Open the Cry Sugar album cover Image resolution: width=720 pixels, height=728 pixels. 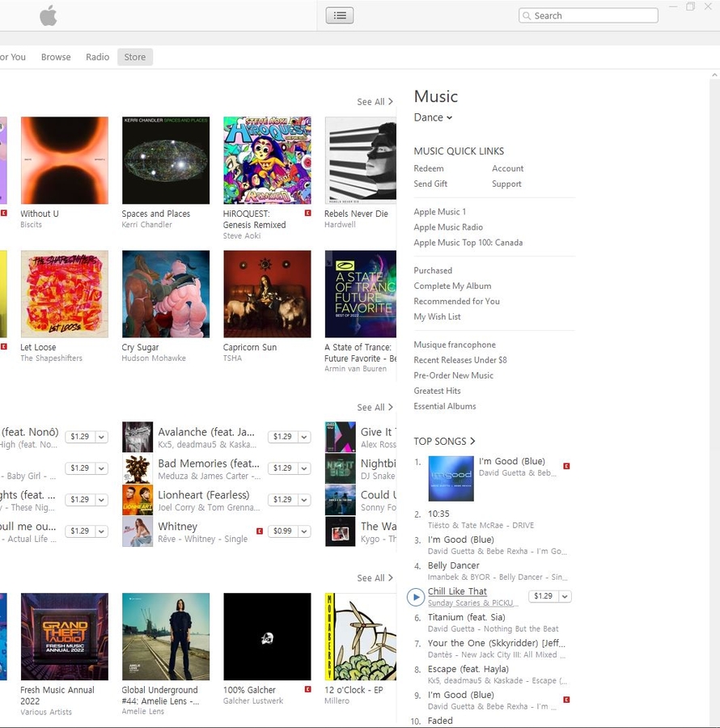tap(166, 294)
